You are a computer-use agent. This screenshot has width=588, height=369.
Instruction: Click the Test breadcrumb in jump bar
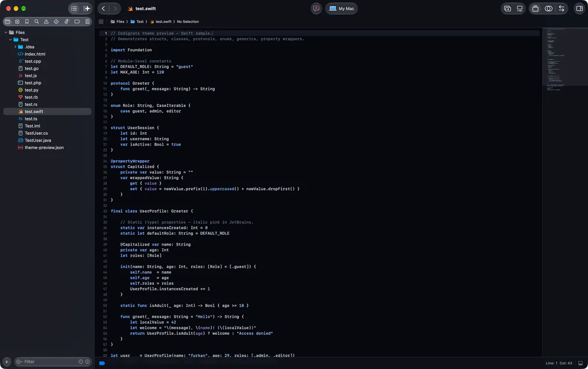click(x=137, y=22)
